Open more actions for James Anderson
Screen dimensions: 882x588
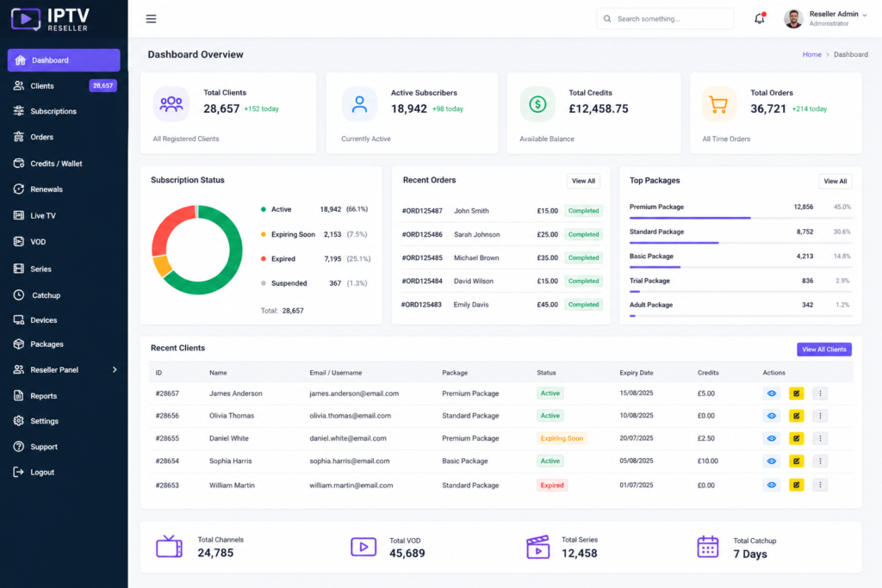click(x=820, y=393)
